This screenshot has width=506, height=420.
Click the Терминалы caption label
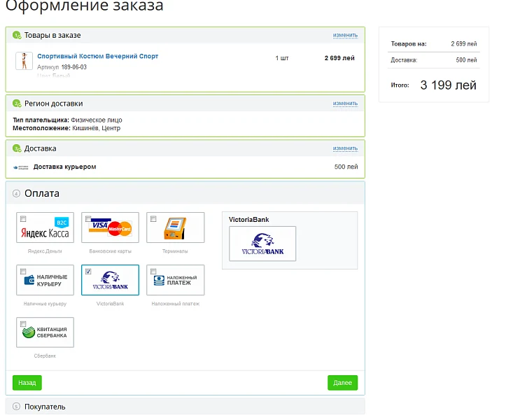click(x=175, y=251)
